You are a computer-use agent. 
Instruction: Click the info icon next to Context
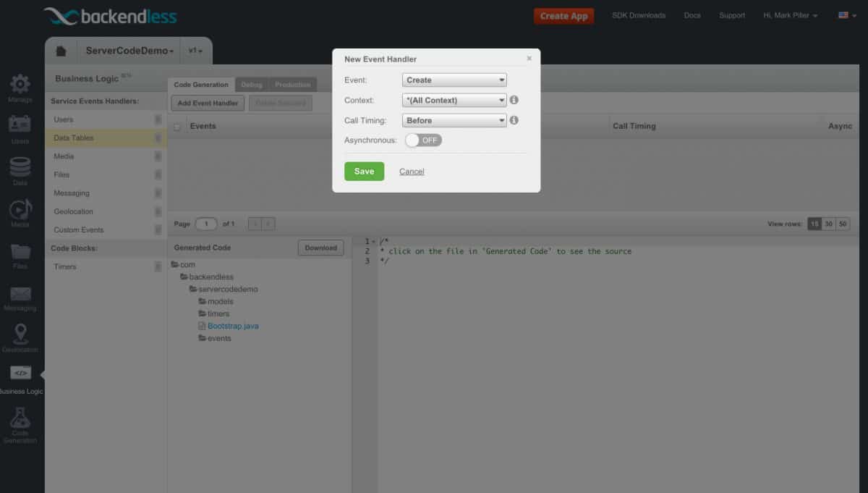coord(514,100)
